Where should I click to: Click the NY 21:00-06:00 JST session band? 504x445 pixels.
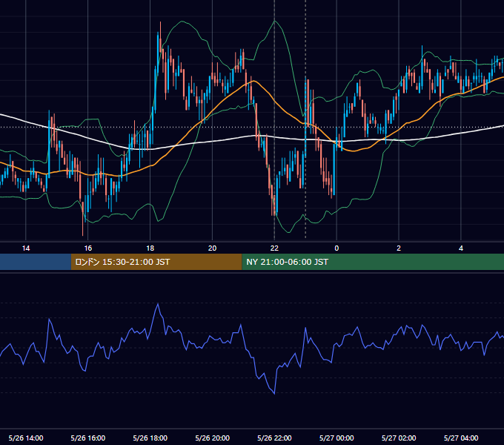tap(373, 262)
